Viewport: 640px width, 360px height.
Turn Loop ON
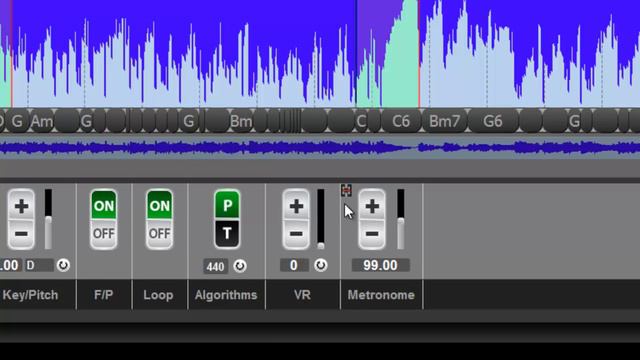[x=159, y=205]
